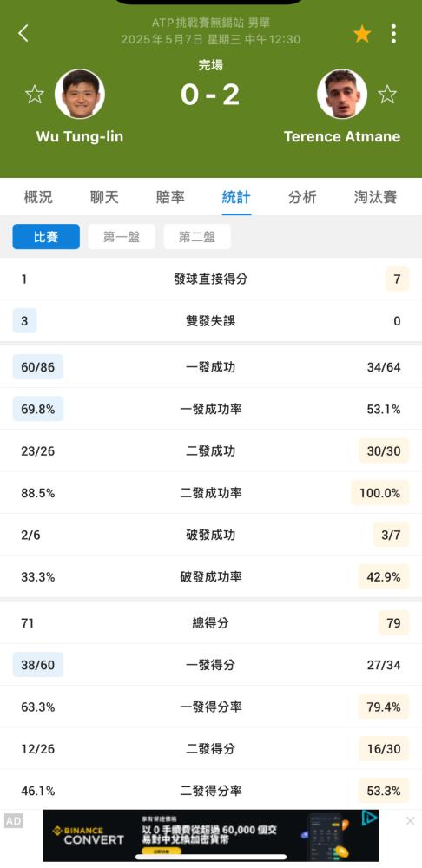
Task: Toggle the orange favorite match star
Action: point(362,35)
